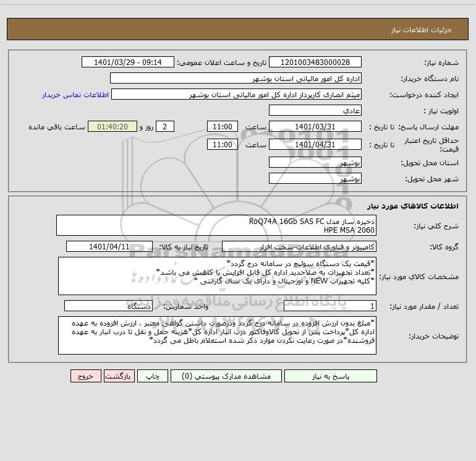Viewport: 476px width, 461px height.
Task: Click the goods group field کامپیوتر و فناوری اطلاعات
Action: [x=299, y=246]
